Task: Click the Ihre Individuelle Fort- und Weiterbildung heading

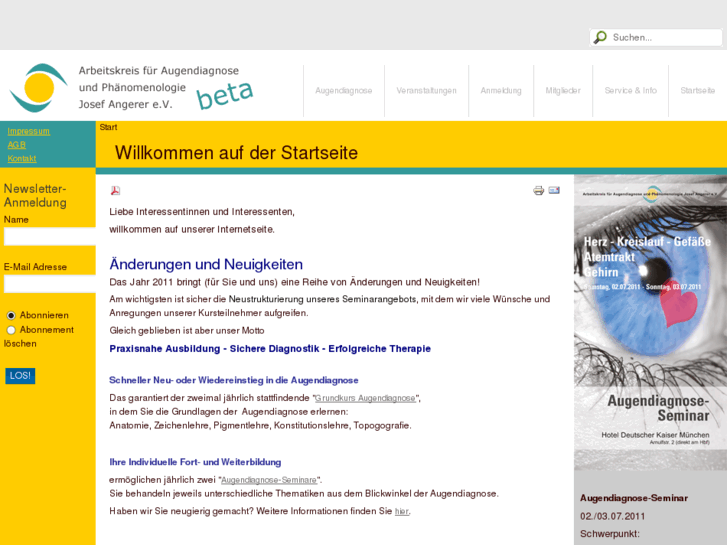Action: [x=195, y=462]
